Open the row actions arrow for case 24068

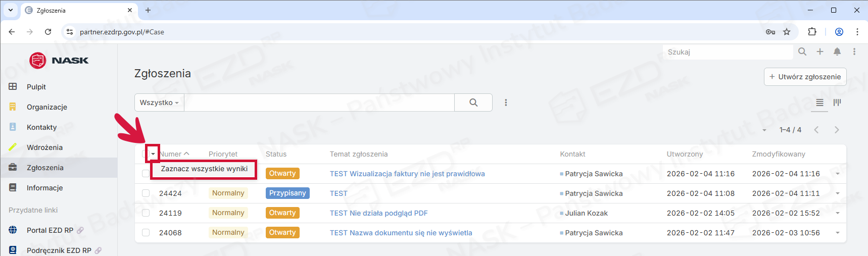(838, 233)
